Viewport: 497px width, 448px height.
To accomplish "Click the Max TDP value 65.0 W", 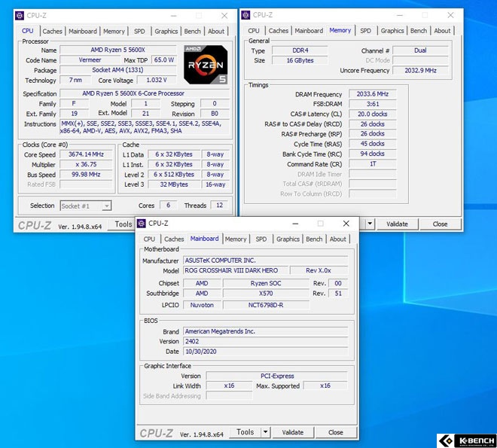I will point(164,60).
